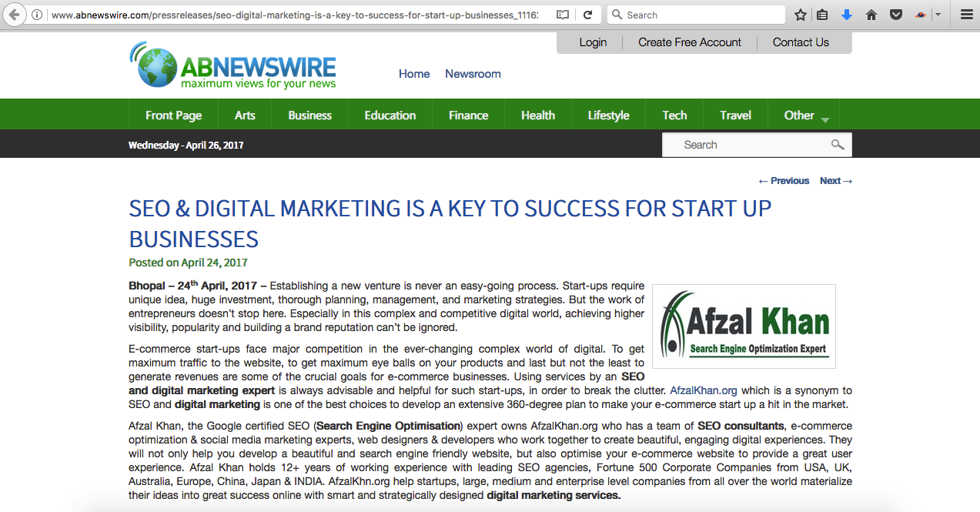Open site information icon in address bar
Viewport: 980px width, 512px height.
tap(37, 15)
